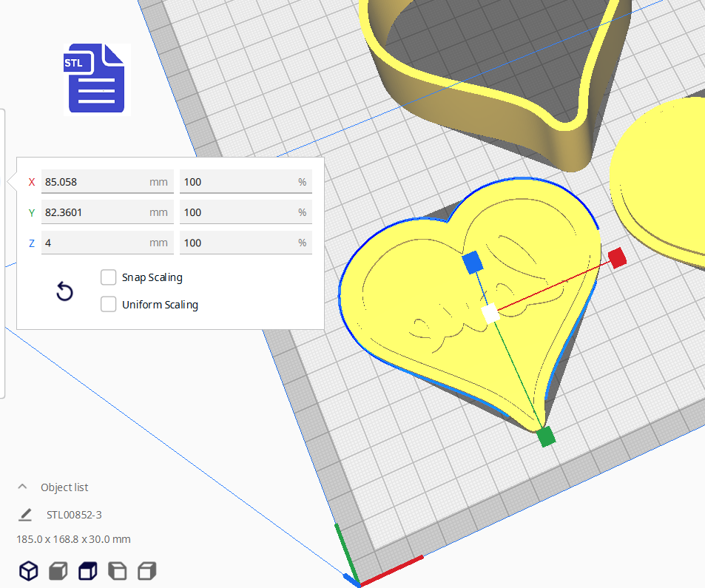Select the anti-overhang mesh icon
705x588 pixels.
click(x=146, y=571)
